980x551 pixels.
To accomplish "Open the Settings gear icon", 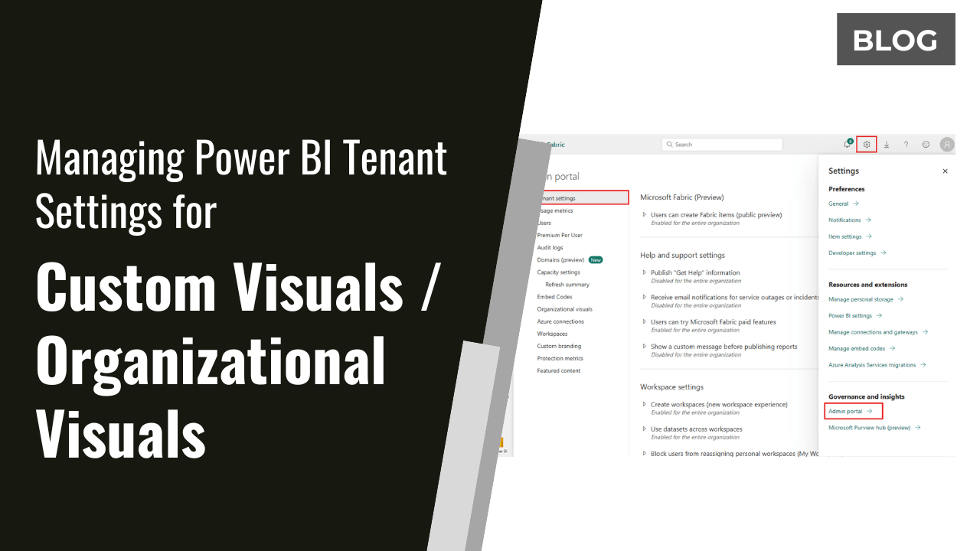I will coord(867,144).
